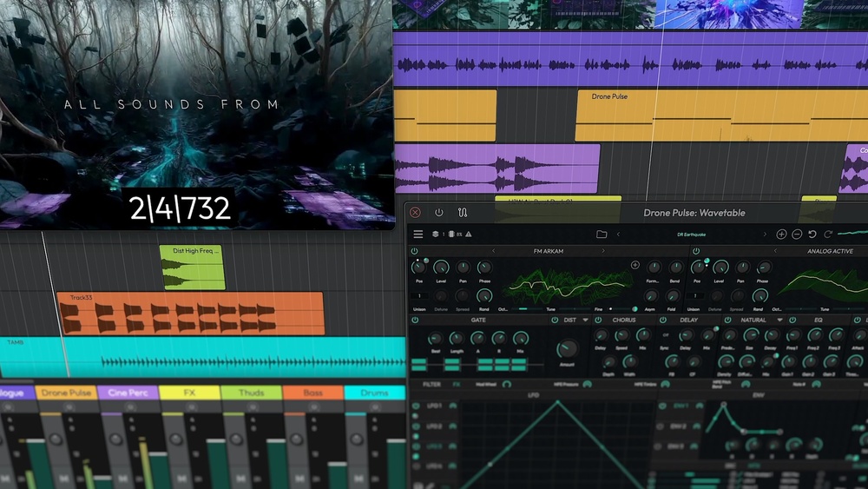Image resolution: width=868 pixels, height=489 pixels.
Task: Click the ENV1 modulation assign icon
Action: click(x=699, y=406)
